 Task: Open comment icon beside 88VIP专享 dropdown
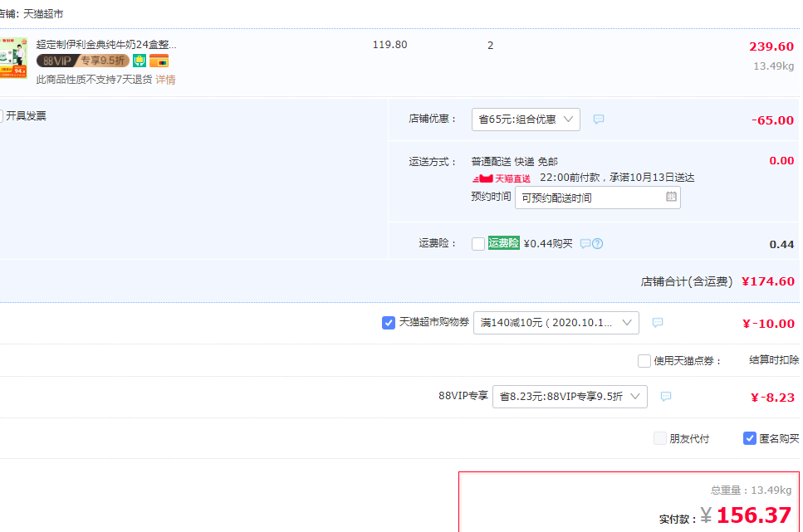[666, 397]
